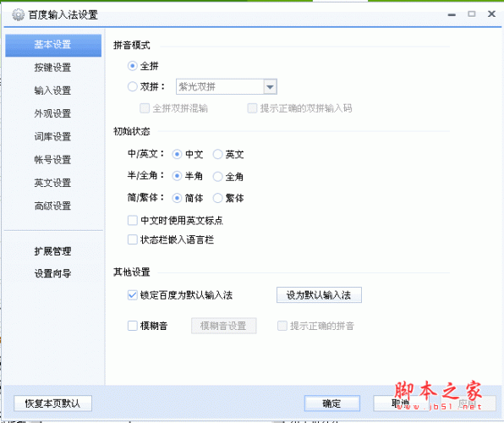Screen dimensions: 504x423
Task: Select 双拼 radio option
Action: (132, 86)
